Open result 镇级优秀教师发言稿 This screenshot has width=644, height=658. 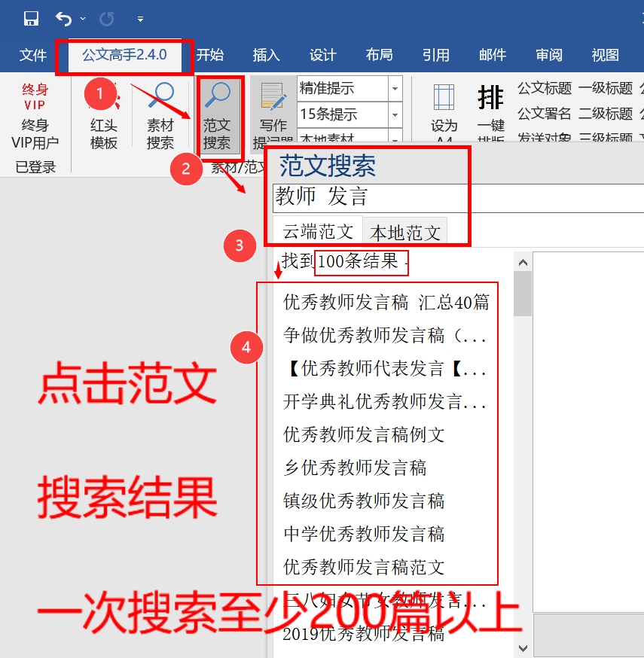click(364, 501)
